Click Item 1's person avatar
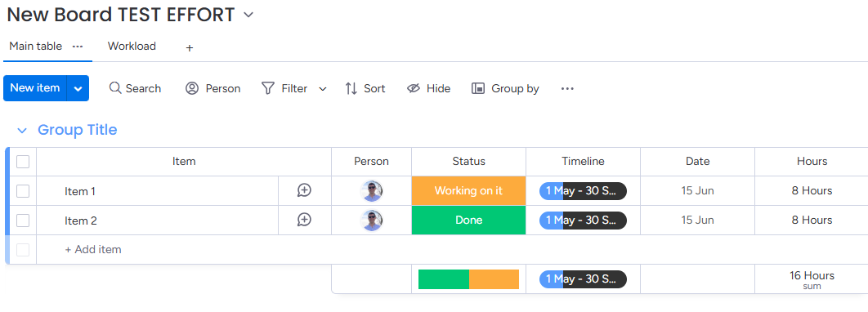868x312 pixels. click(x=371, y=191)
